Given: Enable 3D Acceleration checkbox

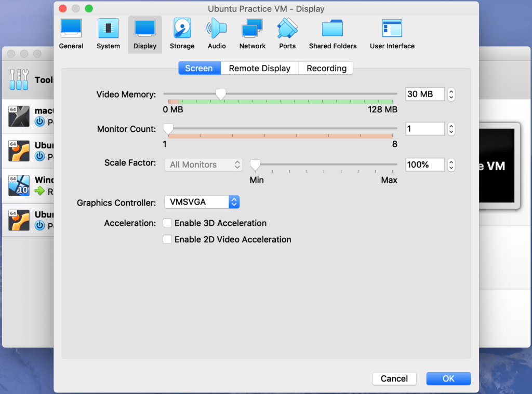Looking at the screenshot, I should pos(167,223).
